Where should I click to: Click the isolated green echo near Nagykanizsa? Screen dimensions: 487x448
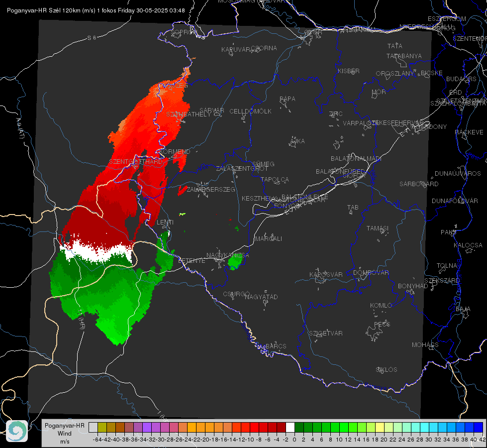click(235, 262)
